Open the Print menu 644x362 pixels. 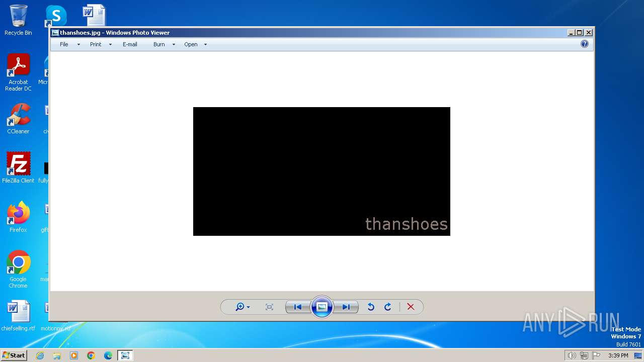click(96, 44)
